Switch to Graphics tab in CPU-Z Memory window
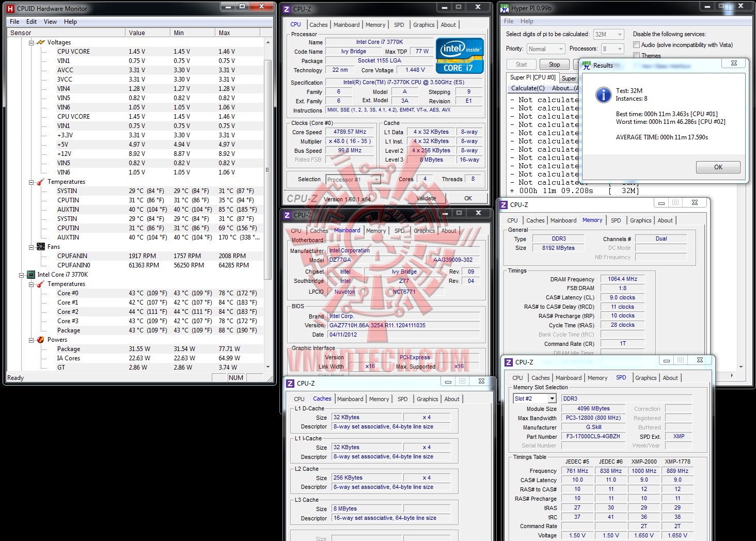756x541 pixels. click(641, 220)
